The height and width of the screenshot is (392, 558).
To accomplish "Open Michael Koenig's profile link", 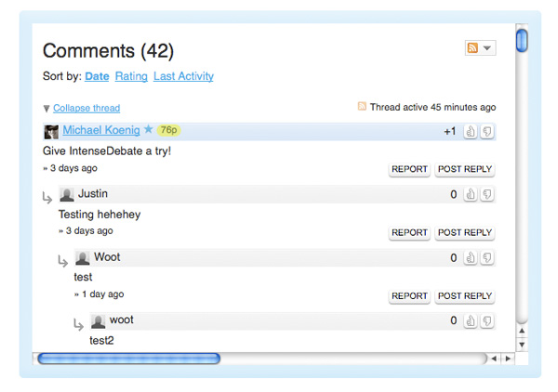I will coord(101,130).
